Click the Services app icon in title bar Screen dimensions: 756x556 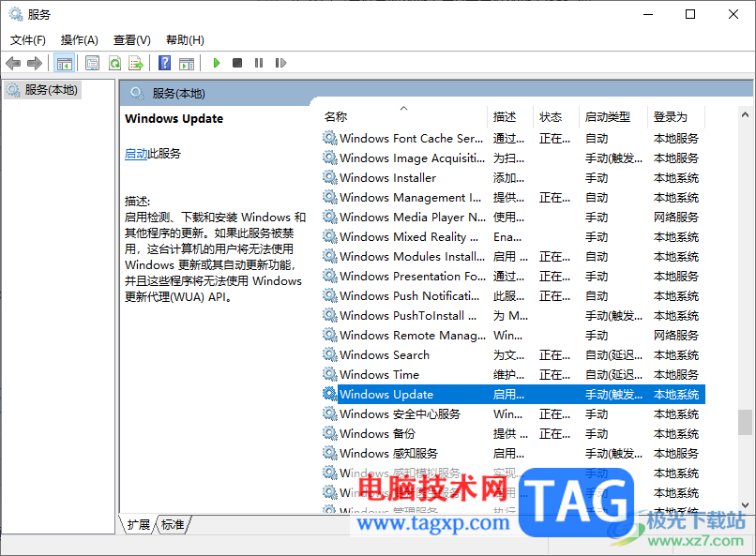pos(16,14)
